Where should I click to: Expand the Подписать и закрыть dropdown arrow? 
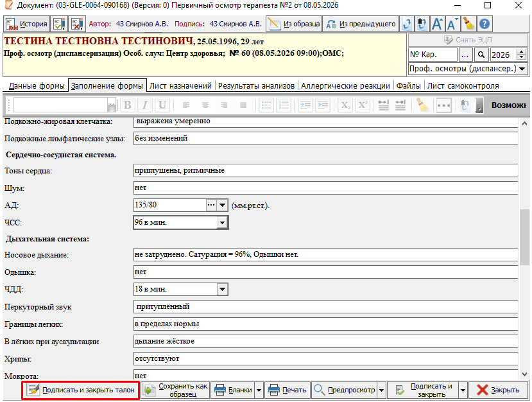pos(463,390)
